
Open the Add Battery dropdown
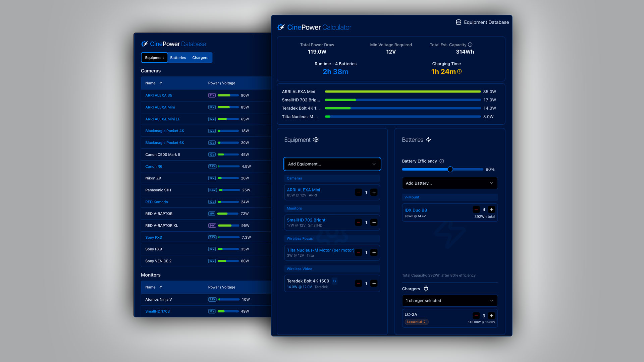(x=450, y=183)
